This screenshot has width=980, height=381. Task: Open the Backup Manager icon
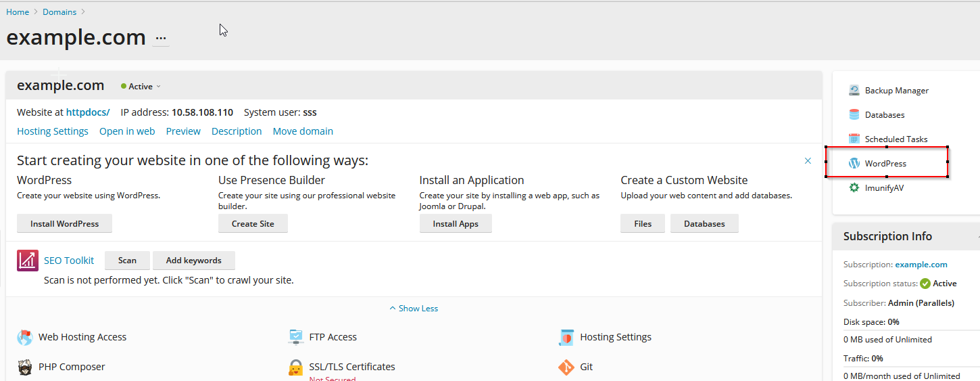[x=854, y=91]
